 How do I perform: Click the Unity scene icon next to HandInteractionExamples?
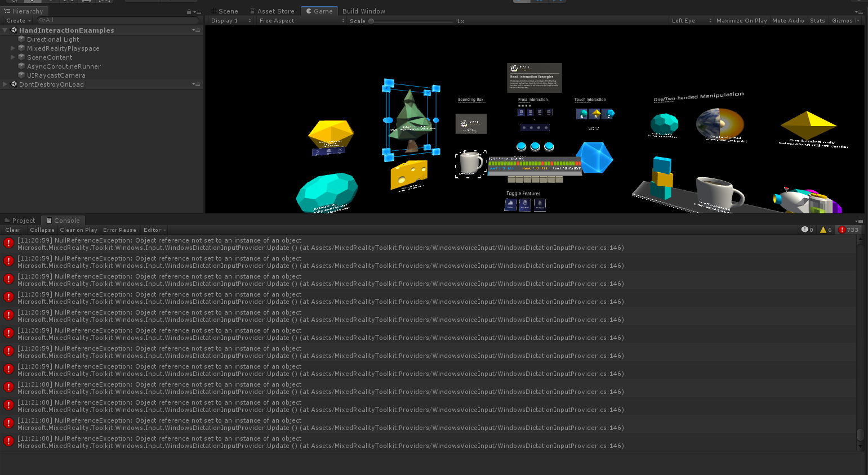(x=13, y=30)
